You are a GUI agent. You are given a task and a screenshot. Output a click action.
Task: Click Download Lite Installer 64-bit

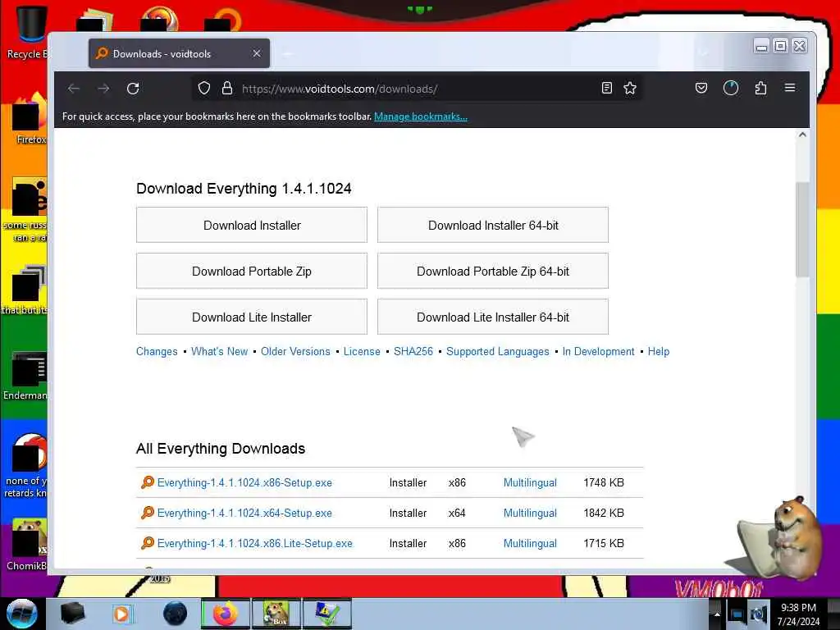493,317
